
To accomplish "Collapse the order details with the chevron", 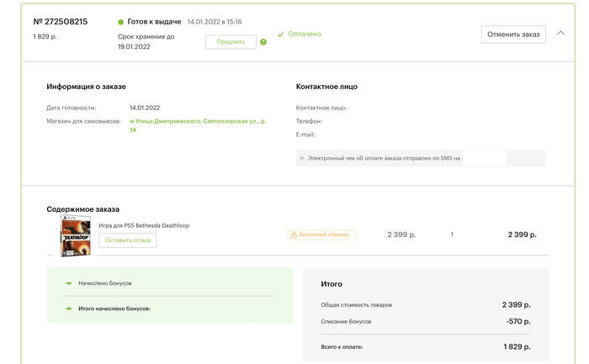I will 561,34.
